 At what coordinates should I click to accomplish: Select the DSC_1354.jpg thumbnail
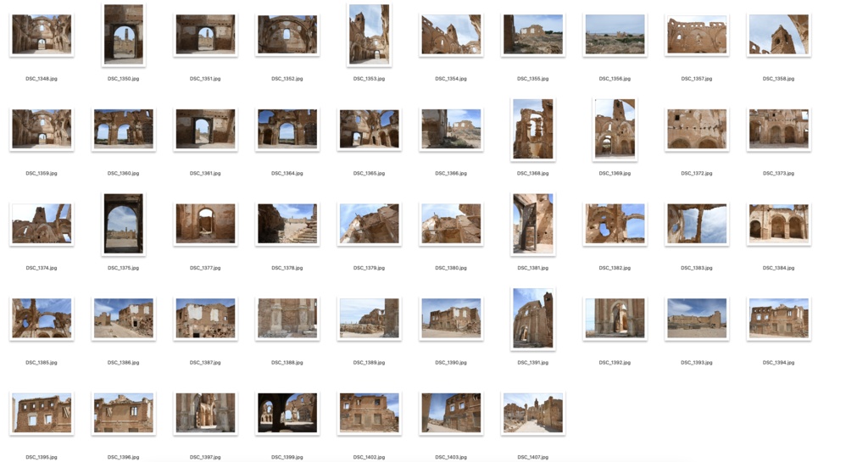[451, 34]
